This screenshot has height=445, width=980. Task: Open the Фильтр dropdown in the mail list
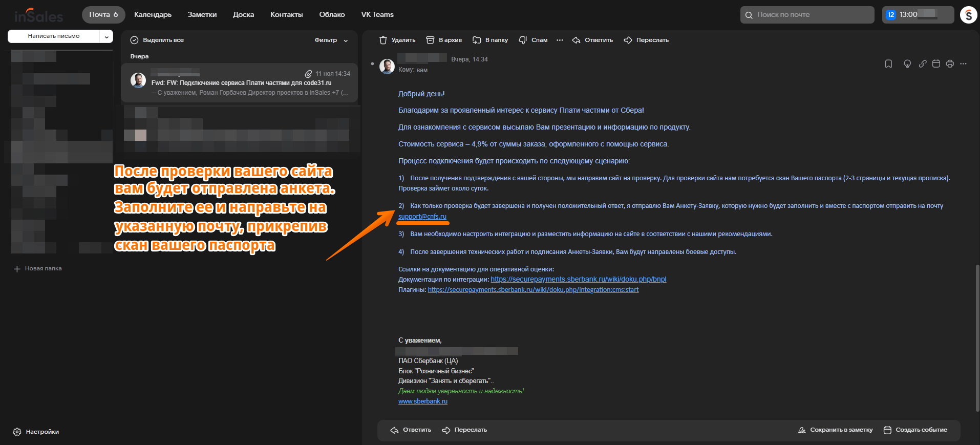331,40
